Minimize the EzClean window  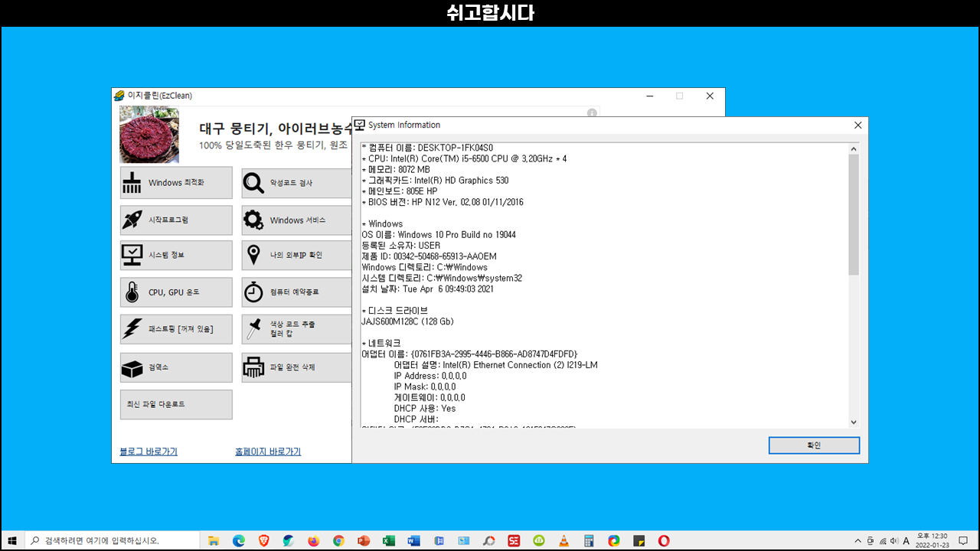pos(649,96)
